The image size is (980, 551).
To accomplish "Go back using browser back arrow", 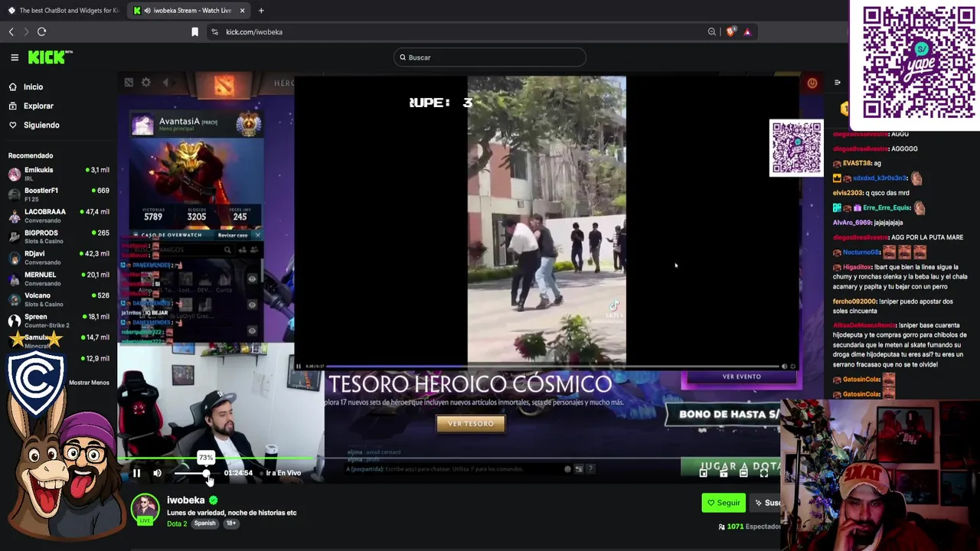I will (x=11, y=31).
